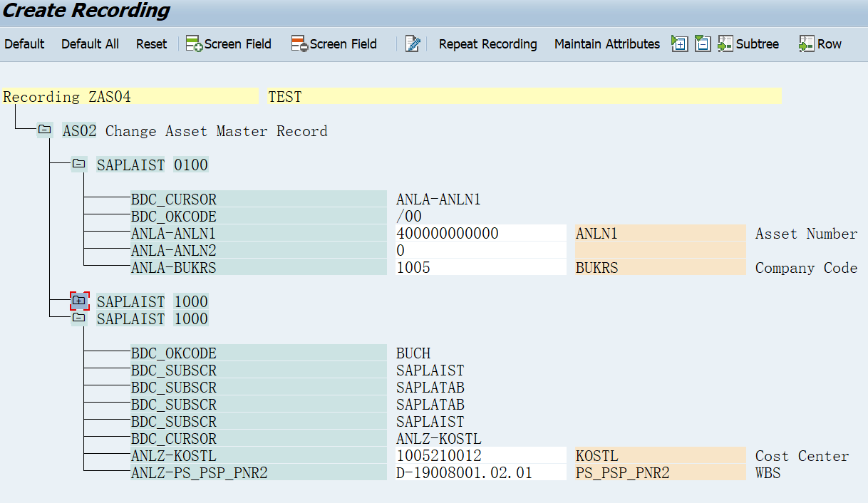This screenshot has height=503, width=868.
Task: Collapse the AS02 Change Asset Master Record node
Action: 44,130
